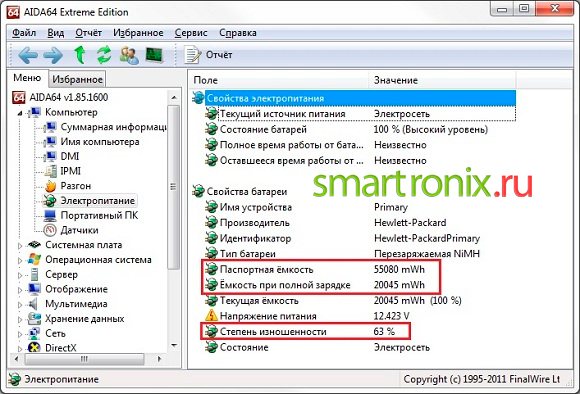Image resolution: width=580 pixels, height=394 pixels.
Task: Click the Хранение данных drive icon
Action: point(34,319)
